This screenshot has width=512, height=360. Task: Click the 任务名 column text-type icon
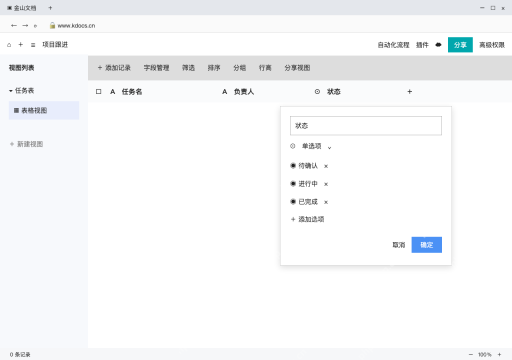tap(113, 91)
